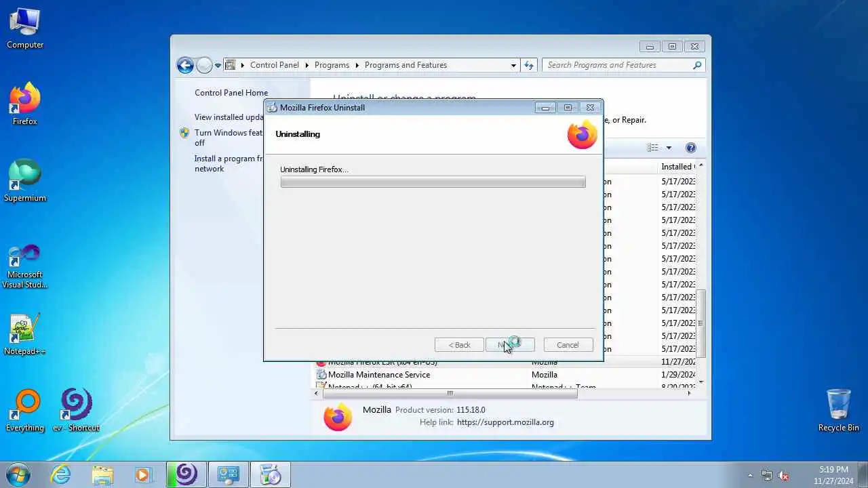868x488 pixels.
Task: Launch the Notepad++ desktop shortcut
Action: (25, 334)
